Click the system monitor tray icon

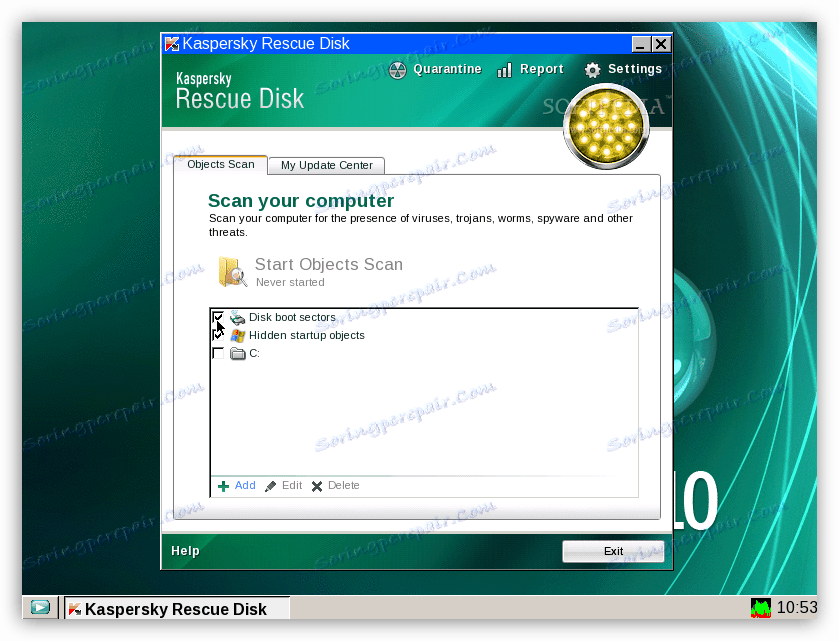tap(761, 608)
